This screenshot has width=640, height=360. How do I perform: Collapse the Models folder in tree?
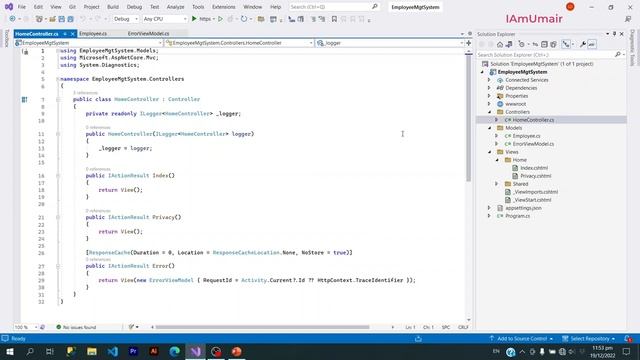click(x=490, y=128)
